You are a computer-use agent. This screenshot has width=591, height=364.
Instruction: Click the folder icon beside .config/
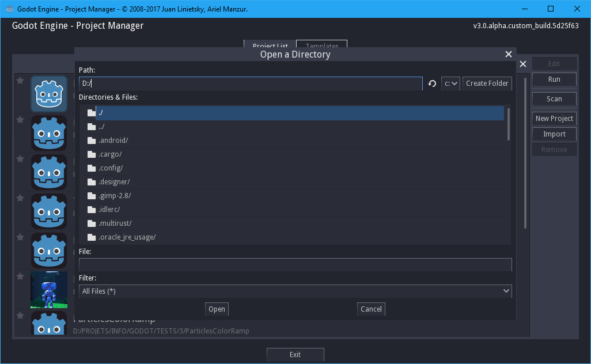click(92, 168)
